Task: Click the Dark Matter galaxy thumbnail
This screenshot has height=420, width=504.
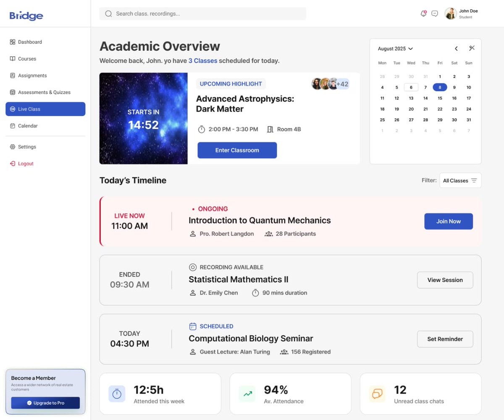Action: (144, 118)
